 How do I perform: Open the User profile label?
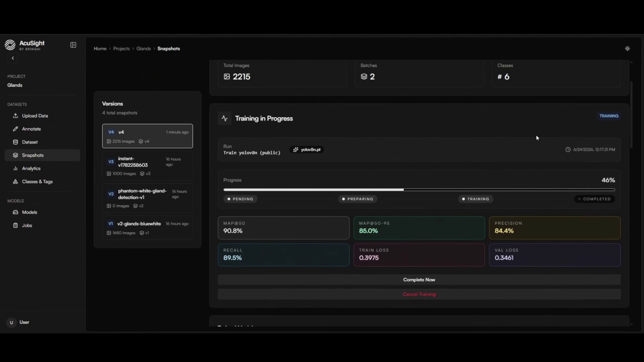[24, 322]
